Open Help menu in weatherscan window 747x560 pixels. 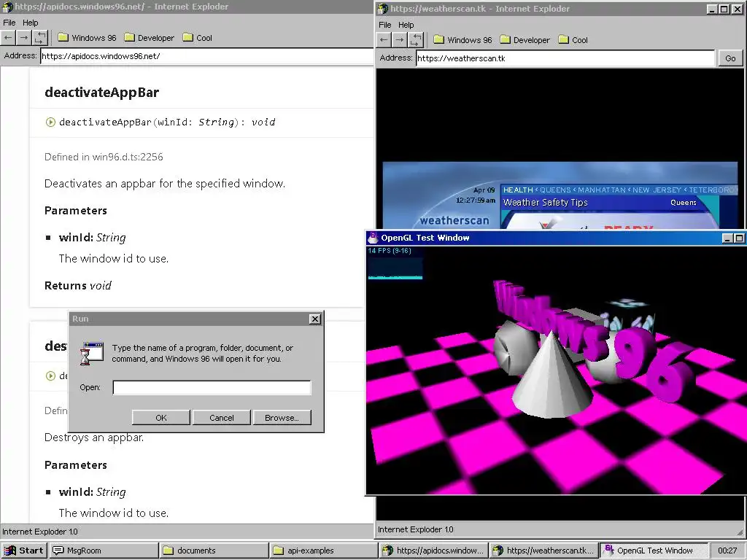(x=406, y=25)
